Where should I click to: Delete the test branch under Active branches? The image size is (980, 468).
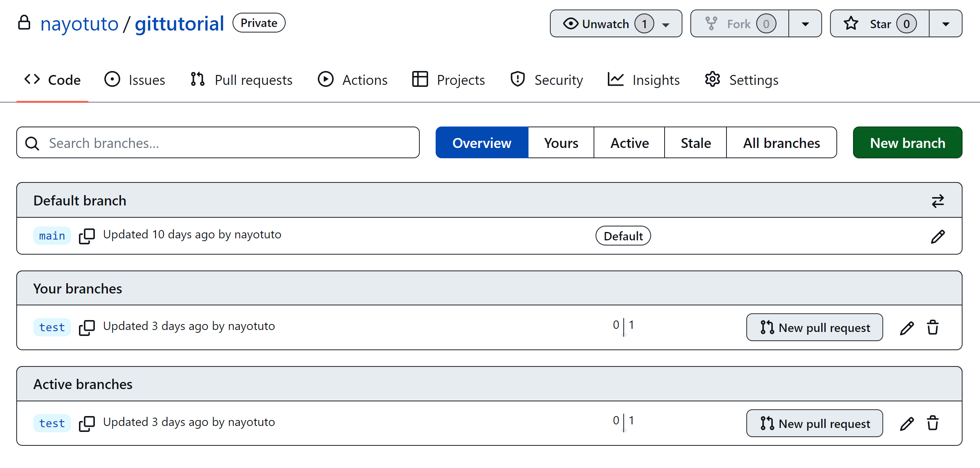932,424
